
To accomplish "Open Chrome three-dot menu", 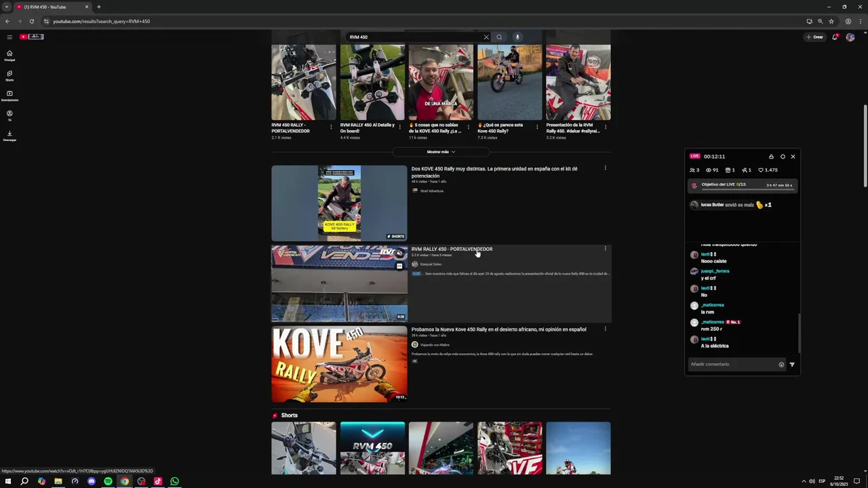I will [x=859, y=21].
